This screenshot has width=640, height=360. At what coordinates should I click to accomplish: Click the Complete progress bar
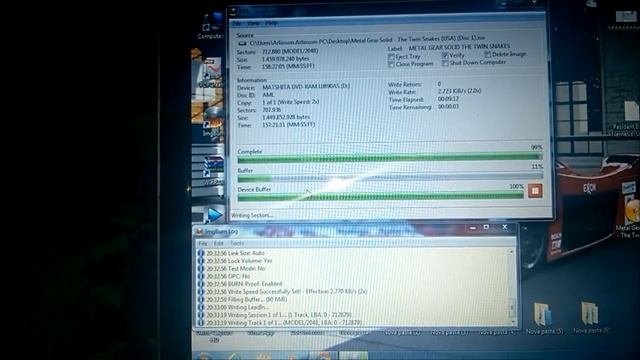coord(390,157)
